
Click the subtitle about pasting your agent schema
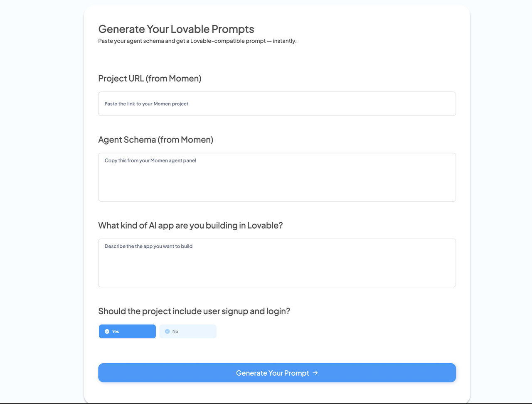197,41
